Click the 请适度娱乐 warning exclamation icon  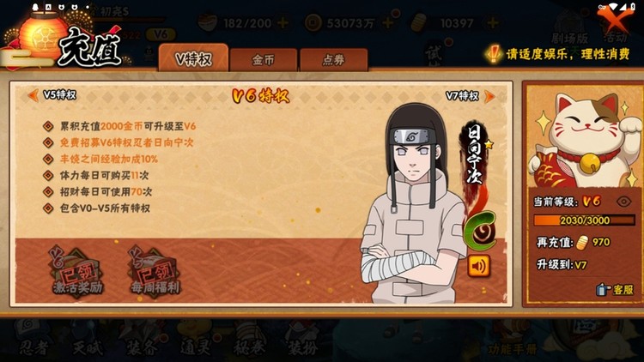pos(493,54)
